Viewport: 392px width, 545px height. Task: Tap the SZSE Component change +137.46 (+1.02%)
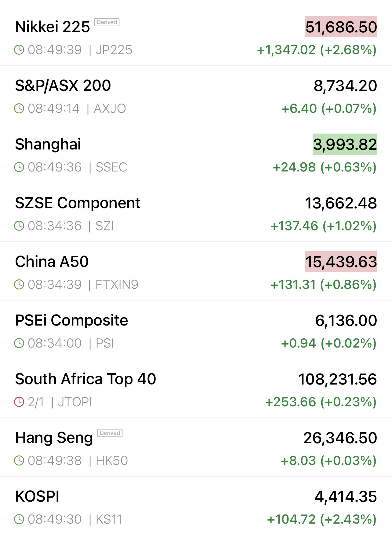[323, 226]
